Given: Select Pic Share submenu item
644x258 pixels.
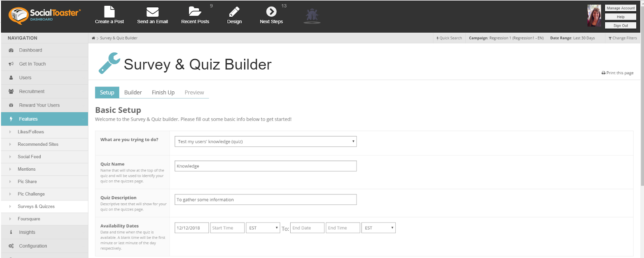Looking at the screenshot, I should point(45,182).
